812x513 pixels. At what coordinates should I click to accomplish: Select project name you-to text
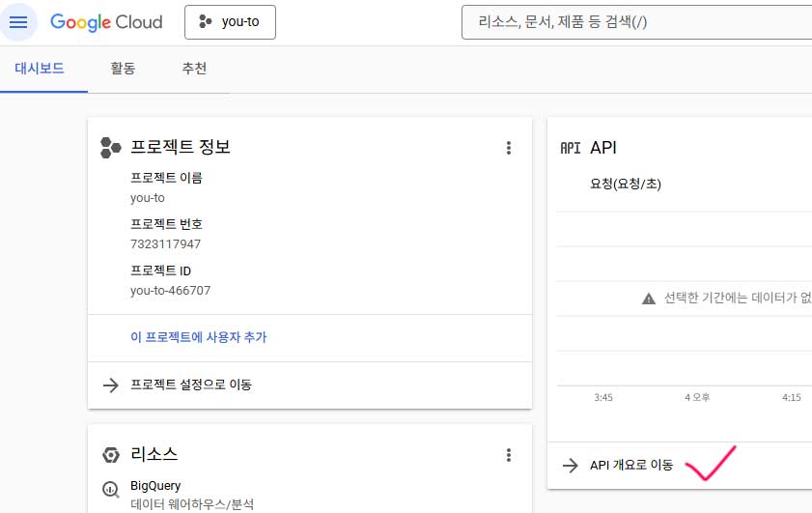tap(148, 198)
